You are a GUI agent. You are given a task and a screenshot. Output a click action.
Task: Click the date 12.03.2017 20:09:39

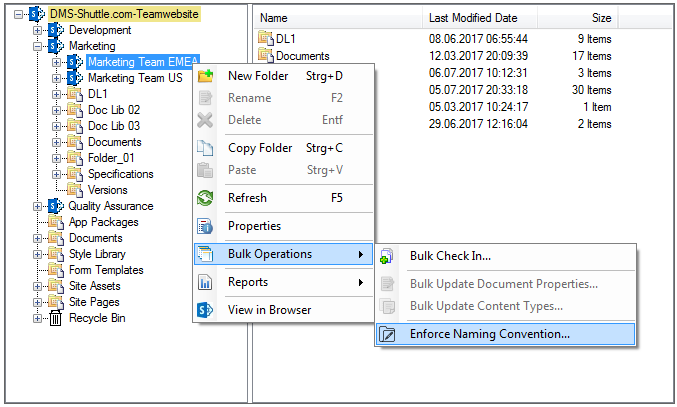[478, 56]
